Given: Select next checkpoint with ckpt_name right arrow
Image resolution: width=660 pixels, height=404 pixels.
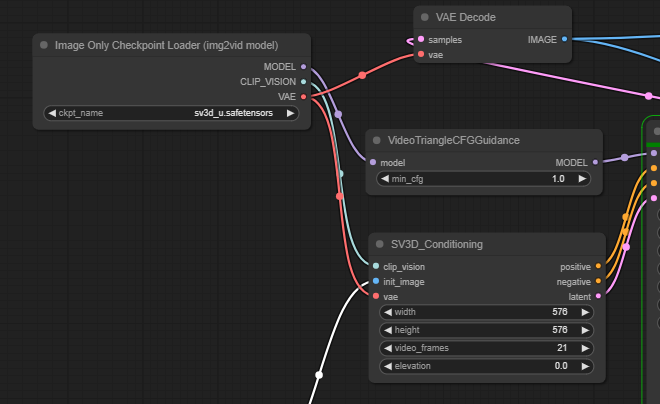Looking at the screenshot, I should pyautogui.click(x=291, y=113).
